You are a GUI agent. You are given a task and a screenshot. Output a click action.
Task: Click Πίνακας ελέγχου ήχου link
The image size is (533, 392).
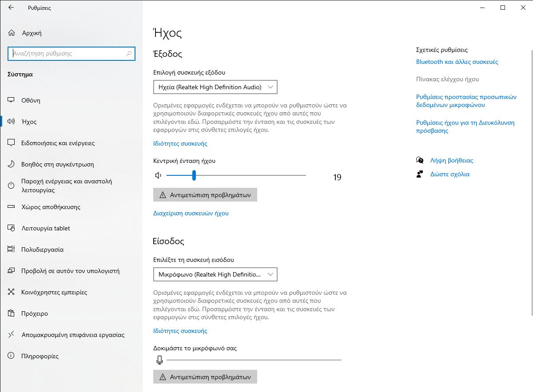tap(447, 79)
